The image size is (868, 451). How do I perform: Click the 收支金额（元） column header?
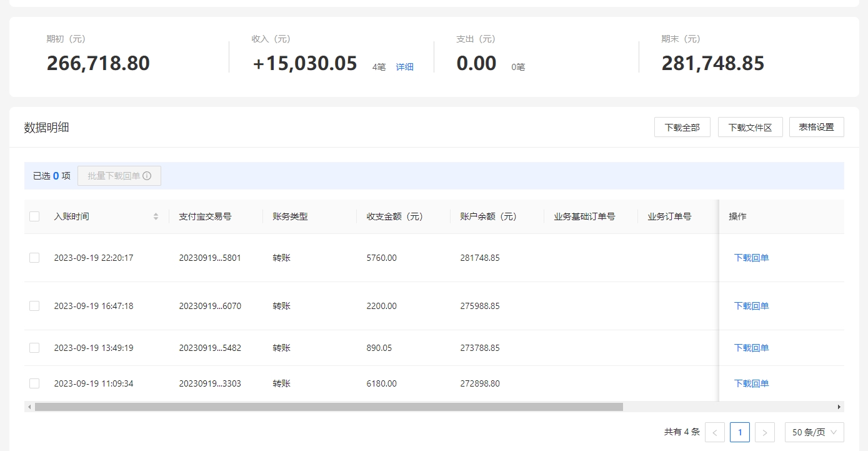click(x=394, y=216)
